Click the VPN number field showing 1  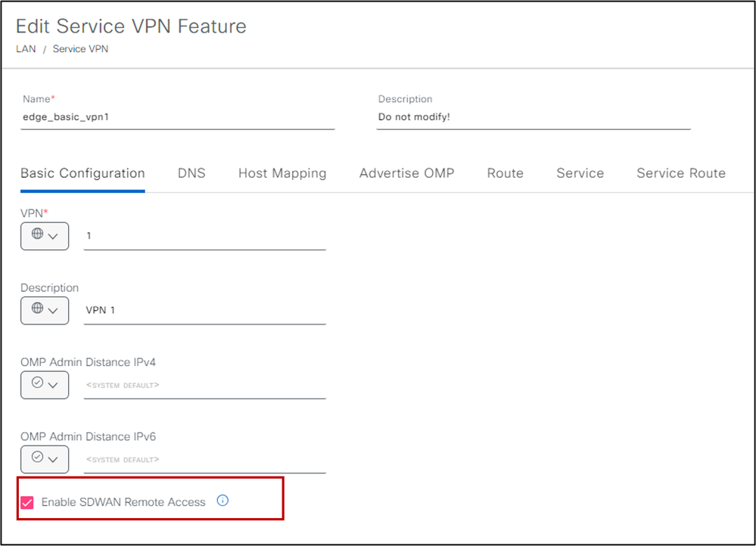pos(204,236)
